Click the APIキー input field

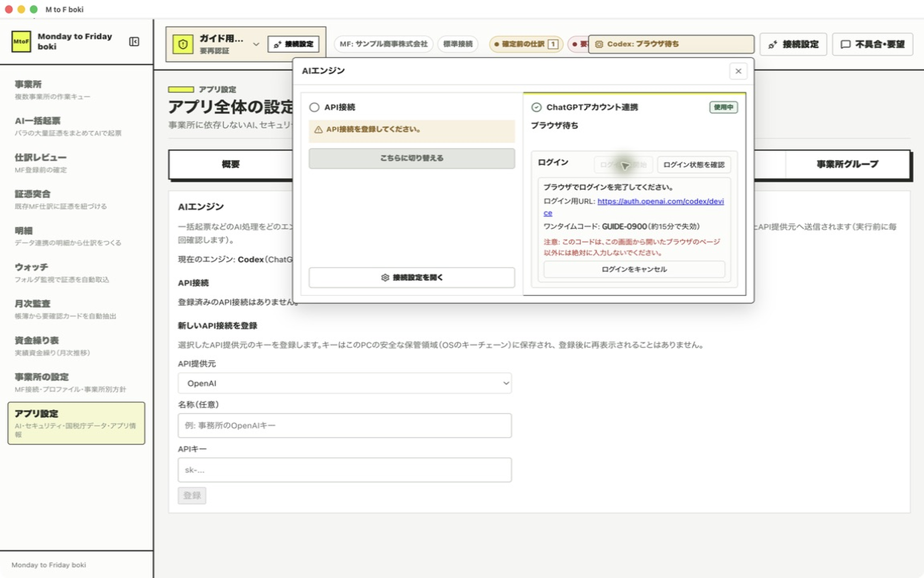345,470
